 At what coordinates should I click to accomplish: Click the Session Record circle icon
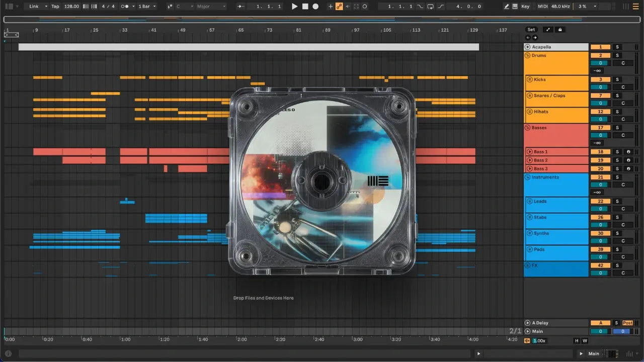365,7
